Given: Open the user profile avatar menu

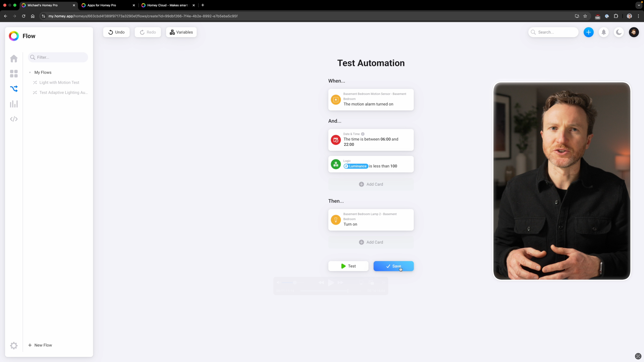Looking at the screenshot, I should [634, 32].
